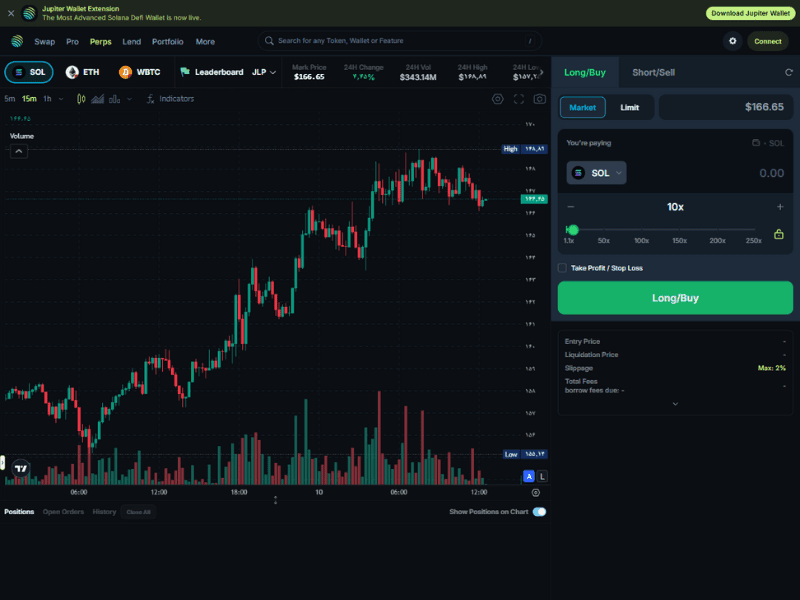Toggle Show Positions on Chart switch
The height and width of the screenshot is (600, 800).
[539, 512]
